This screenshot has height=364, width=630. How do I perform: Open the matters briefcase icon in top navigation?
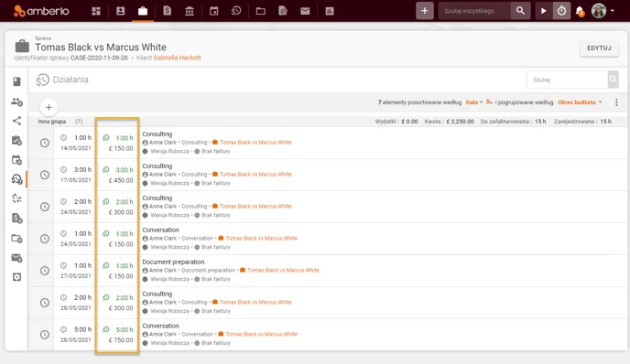pyautogui.click(x=143, y=11)
